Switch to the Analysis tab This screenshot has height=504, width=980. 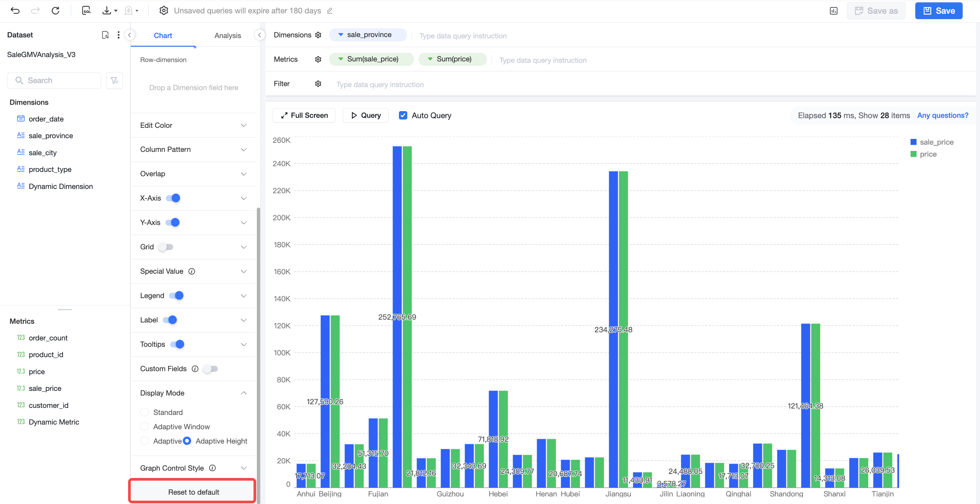[x=227, y=35]
